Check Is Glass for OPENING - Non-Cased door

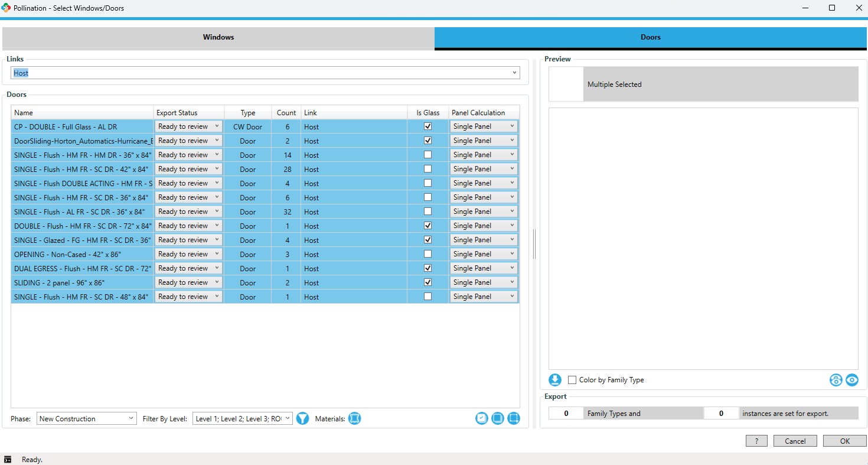click(428, 254)
